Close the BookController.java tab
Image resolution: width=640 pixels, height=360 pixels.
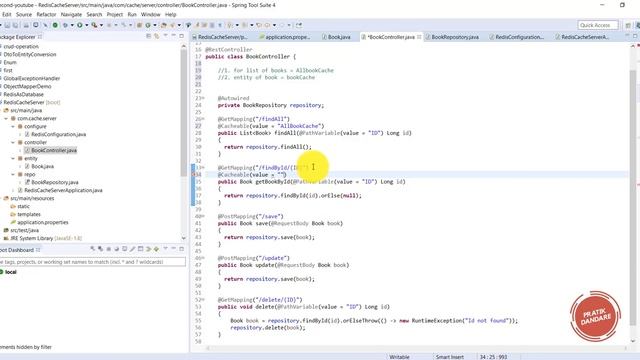419,37
